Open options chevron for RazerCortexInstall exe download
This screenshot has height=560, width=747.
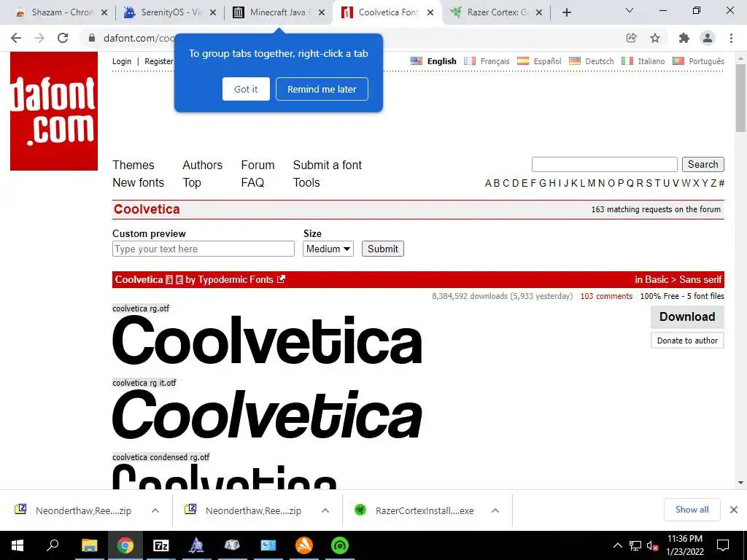495,510
